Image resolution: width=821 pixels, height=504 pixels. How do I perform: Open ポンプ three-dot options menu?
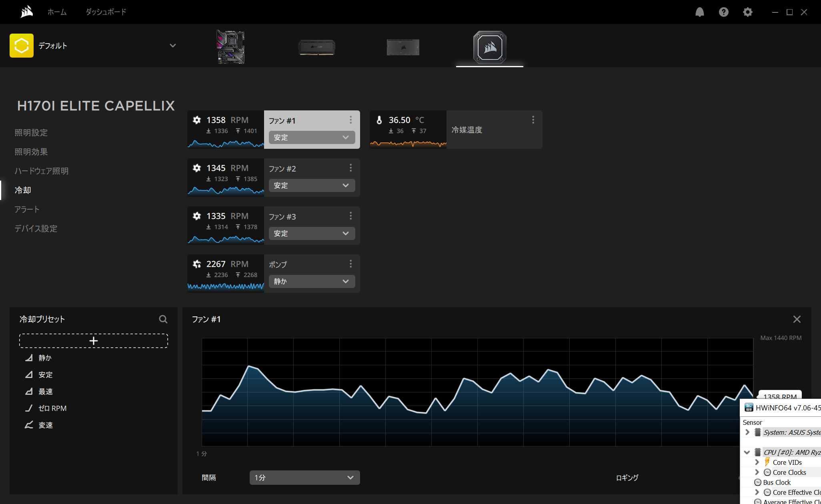pos(350,264)
